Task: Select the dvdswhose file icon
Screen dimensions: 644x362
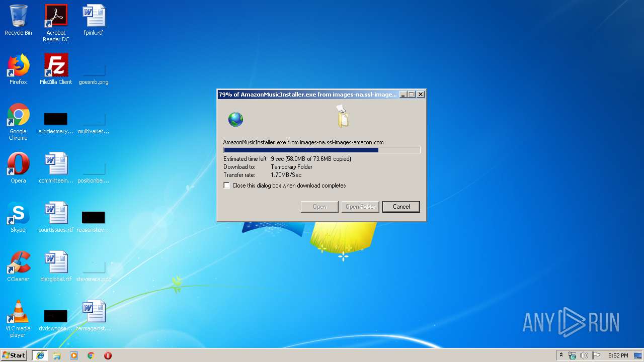Action: (56, 320)
